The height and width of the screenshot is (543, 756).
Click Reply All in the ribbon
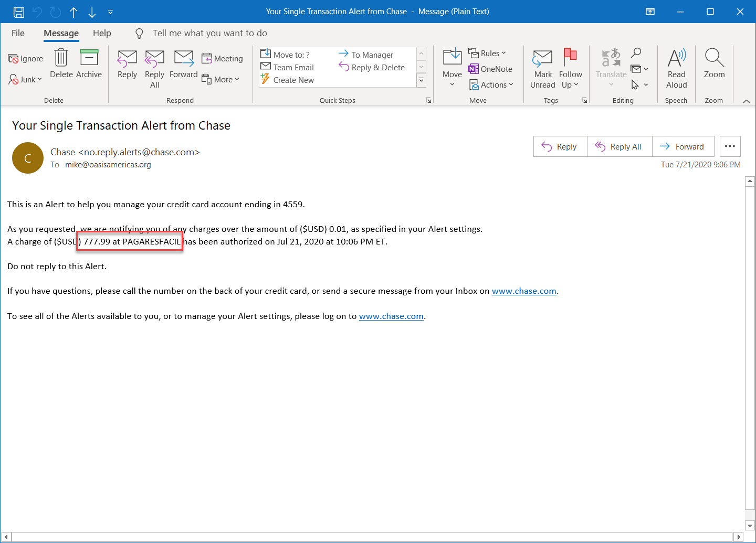tap(154, 69)
